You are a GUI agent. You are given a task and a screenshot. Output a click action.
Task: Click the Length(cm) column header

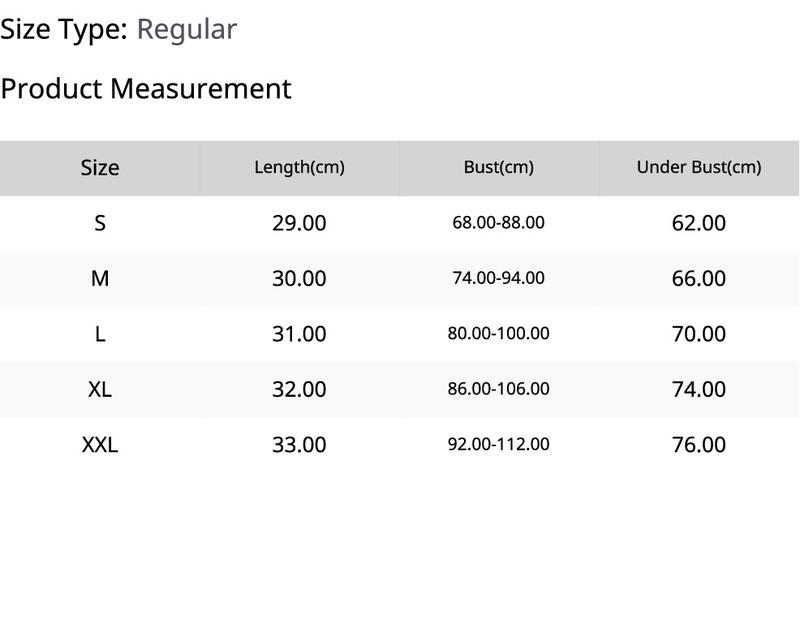(x=299, y=167)
